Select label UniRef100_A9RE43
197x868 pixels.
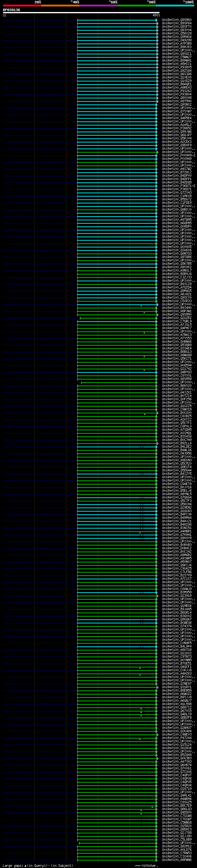pos(176,88)
